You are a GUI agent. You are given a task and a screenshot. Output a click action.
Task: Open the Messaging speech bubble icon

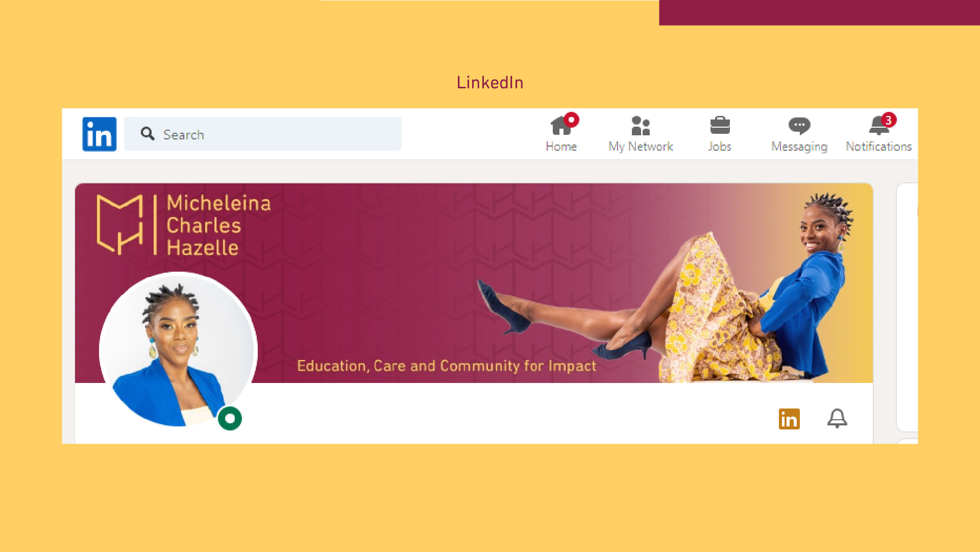tap(799, 126)
